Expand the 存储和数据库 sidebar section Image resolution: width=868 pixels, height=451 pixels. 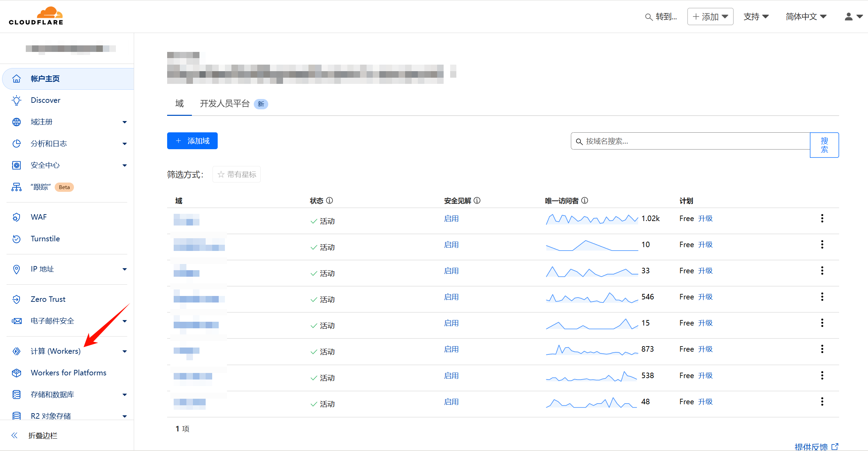[x=124, y=395]
